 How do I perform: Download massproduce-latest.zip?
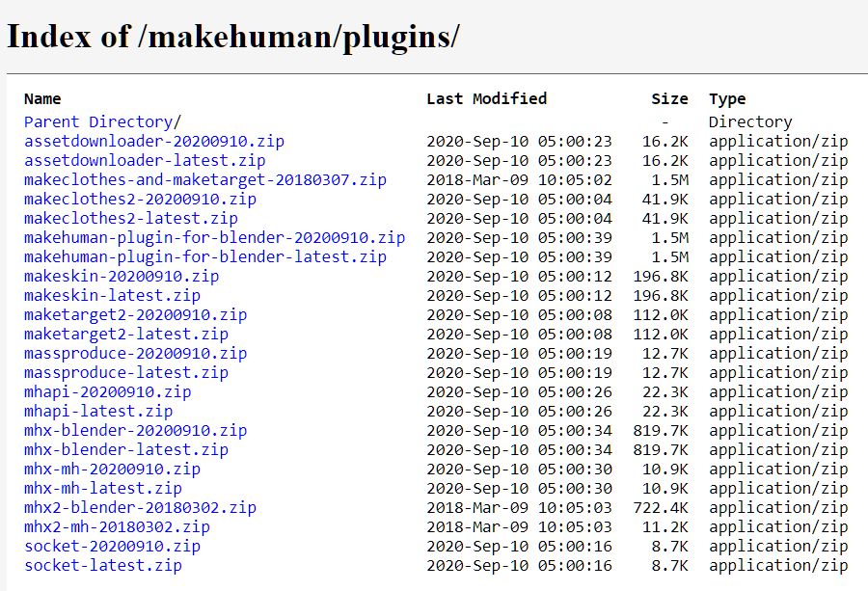tap(126, 373)
